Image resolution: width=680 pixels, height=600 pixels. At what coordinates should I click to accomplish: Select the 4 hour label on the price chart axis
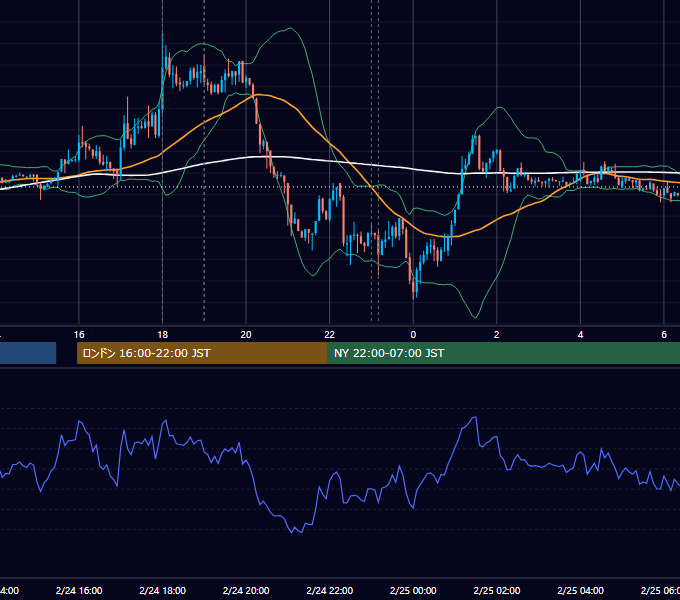coord(580,335)
